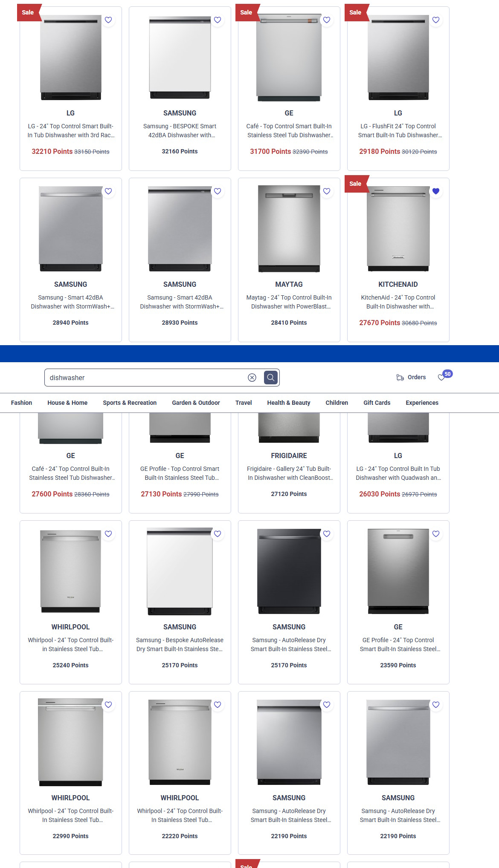Click Whirlpool 25240 Points dishwasher image
The width and height of the screenshot is (499, 868).
(71, 571)
